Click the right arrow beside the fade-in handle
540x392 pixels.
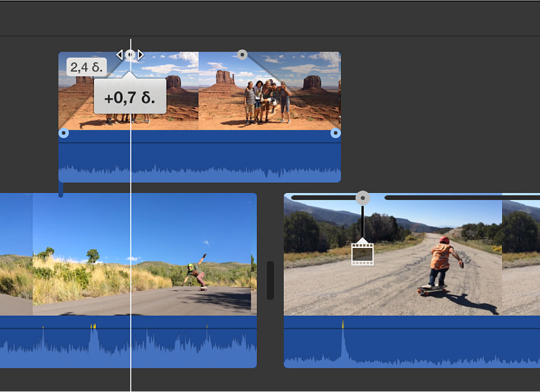coord(141,54)
